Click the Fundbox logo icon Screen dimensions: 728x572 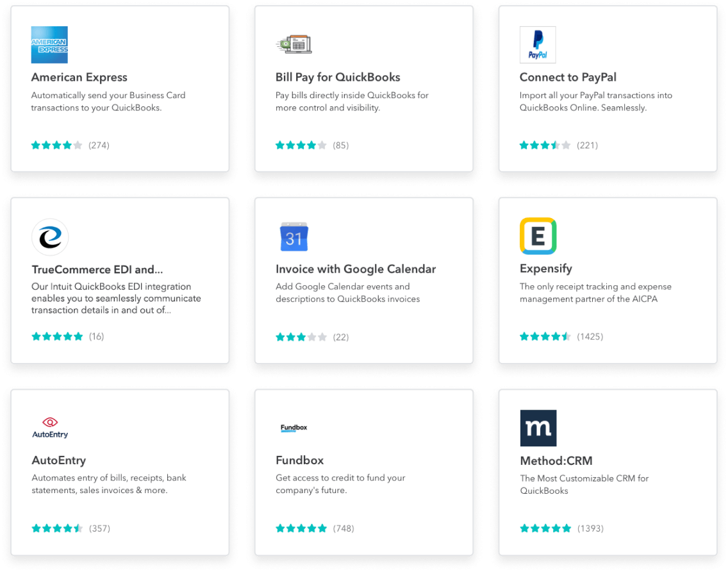(294, 428)
